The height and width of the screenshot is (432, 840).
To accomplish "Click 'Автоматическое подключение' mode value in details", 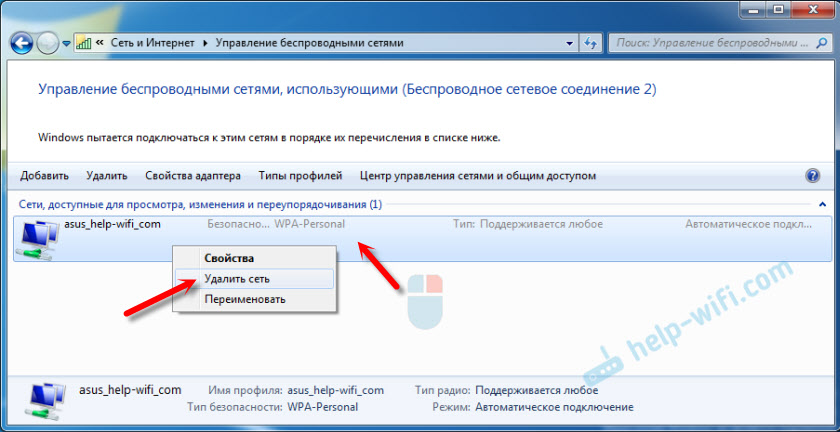I will click(x=554, y=407).
